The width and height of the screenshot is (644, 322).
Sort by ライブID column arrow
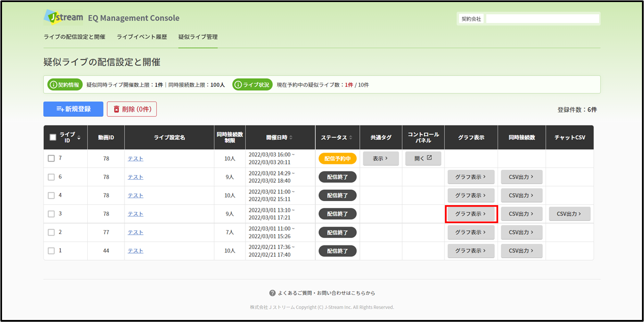[79, 138]
